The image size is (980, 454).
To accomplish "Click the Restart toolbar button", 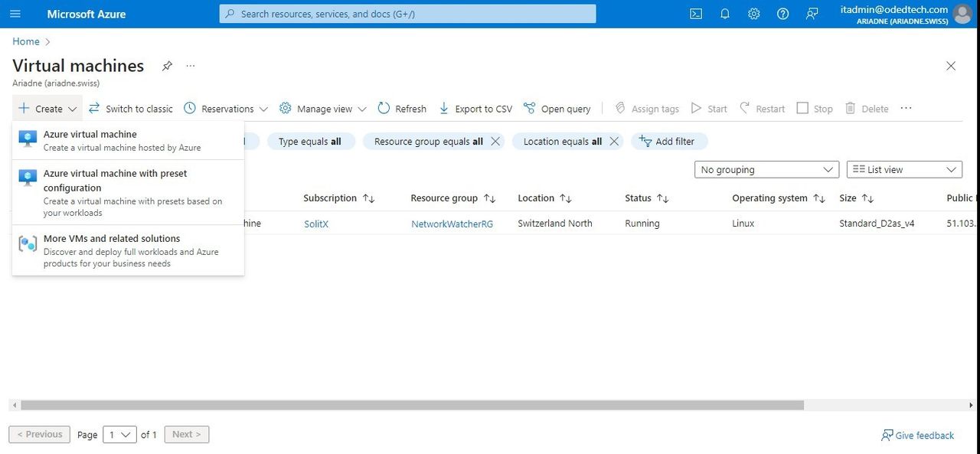I will click(763, 109).
